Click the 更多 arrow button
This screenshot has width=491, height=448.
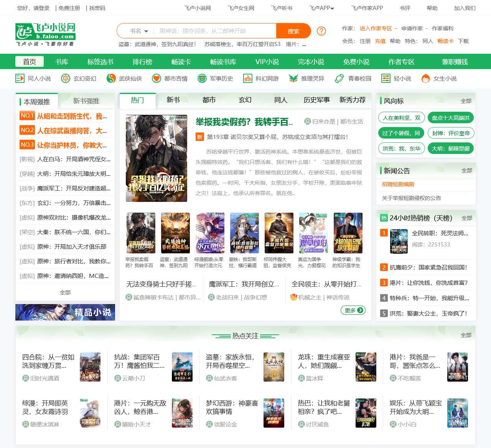point(353,310)
